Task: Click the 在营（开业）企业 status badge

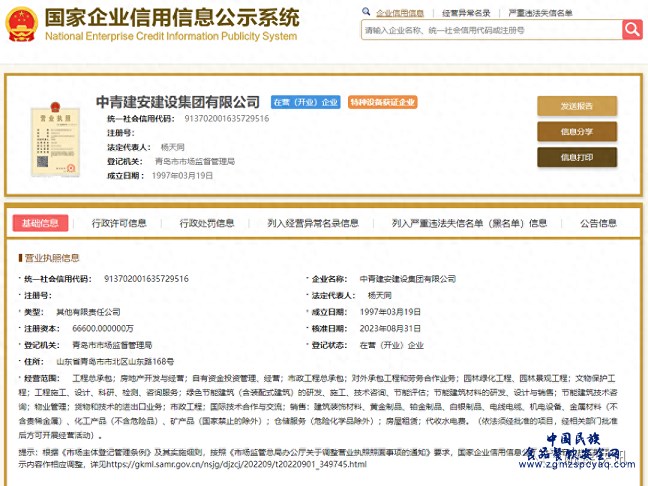Action: click(306, 102)
